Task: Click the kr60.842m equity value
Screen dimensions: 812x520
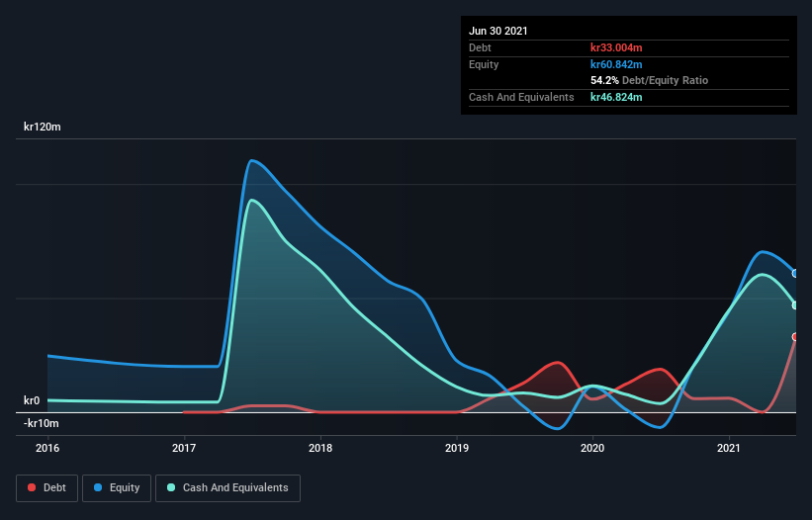Action: 616,64
